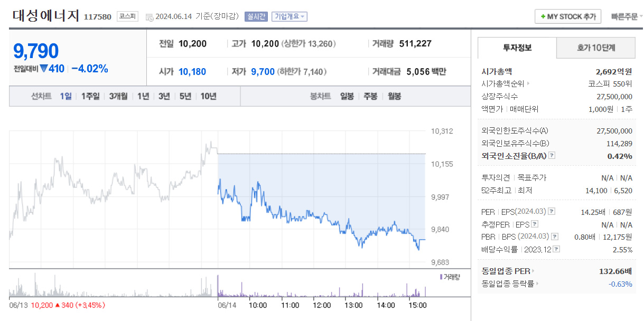644x321 pixels.
Task: Click the 외국인보유주식수 value 114,289
Action: coord(619,143)
